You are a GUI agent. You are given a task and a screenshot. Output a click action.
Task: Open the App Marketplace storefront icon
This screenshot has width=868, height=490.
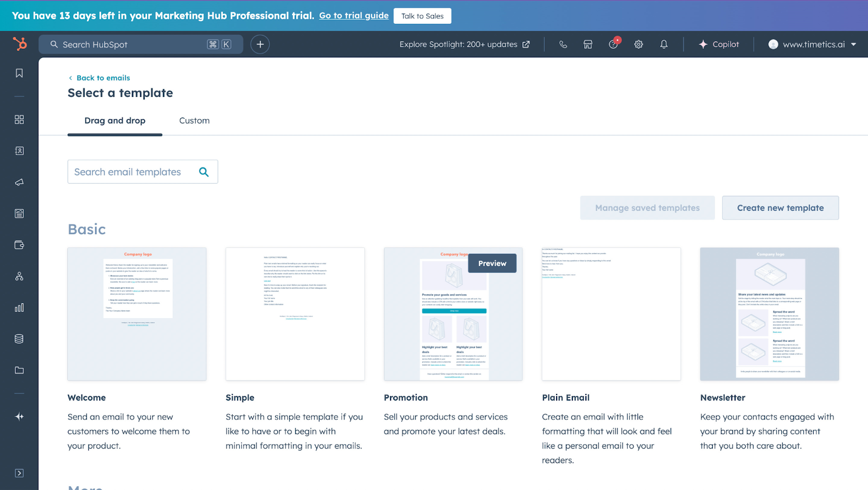[x=588, y=44]
